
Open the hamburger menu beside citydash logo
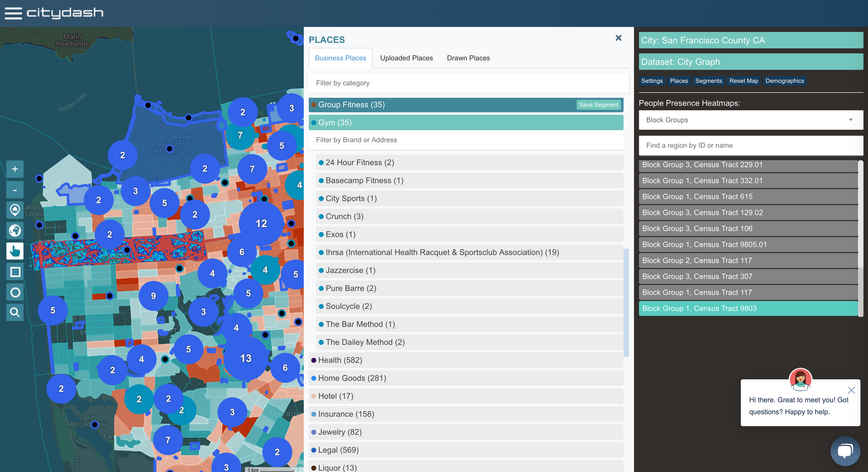tap(13, 13)
